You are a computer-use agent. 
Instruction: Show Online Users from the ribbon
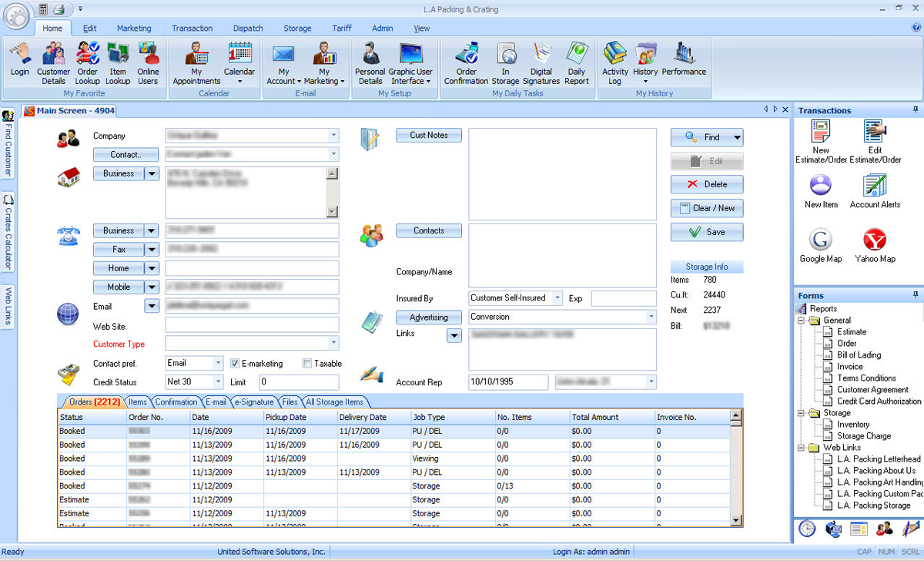[x=148, y=63]
